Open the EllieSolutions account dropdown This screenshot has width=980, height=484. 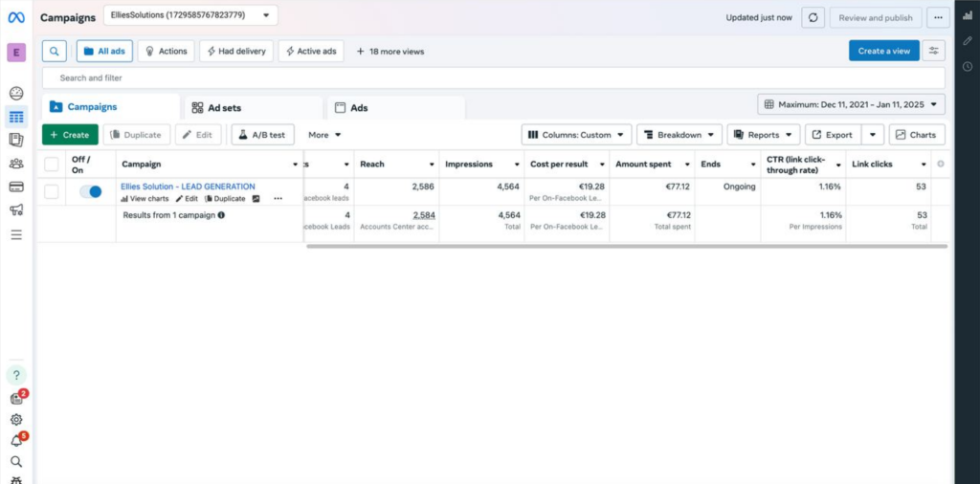(x=190, y=15)
